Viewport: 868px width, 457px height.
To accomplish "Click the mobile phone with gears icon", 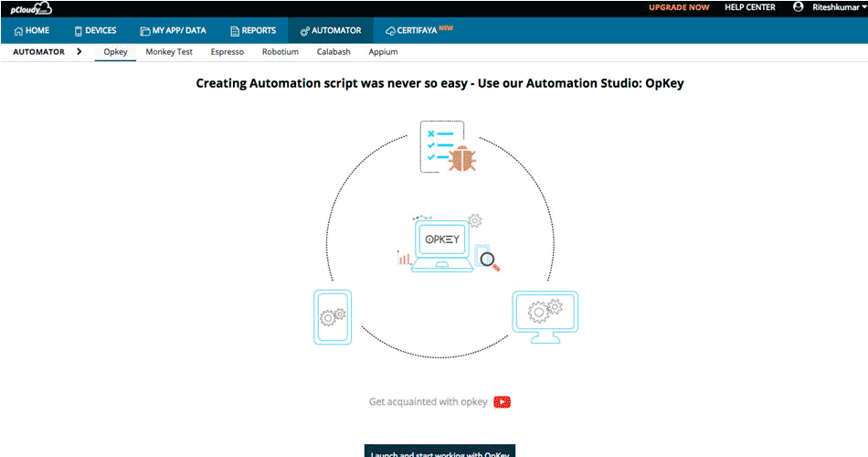I will (333, 317).
